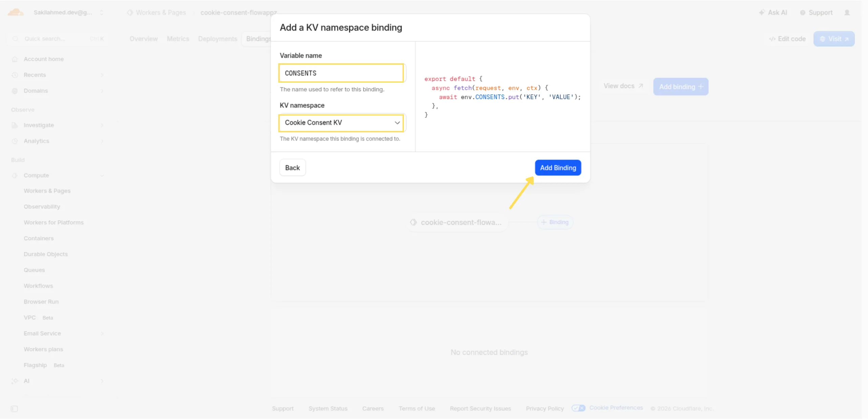Open Workflows in sidebar
The image size is (868, 419).
pyautogui.click(x=38, y=286)
